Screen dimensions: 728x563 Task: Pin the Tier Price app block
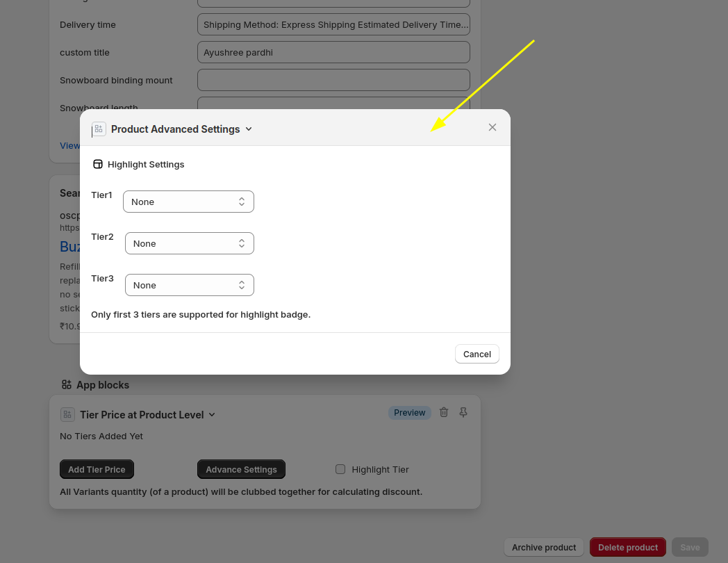click(x=463, y=413)
